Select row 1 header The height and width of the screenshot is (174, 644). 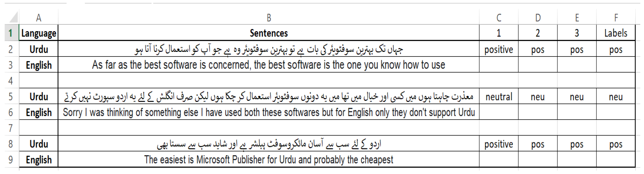[x=11, y=33]
